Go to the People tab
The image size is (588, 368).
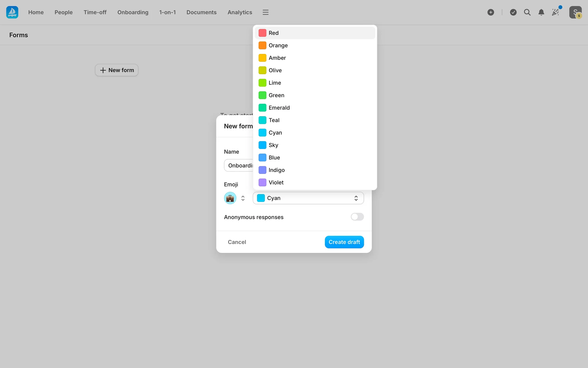click(63, 12)
